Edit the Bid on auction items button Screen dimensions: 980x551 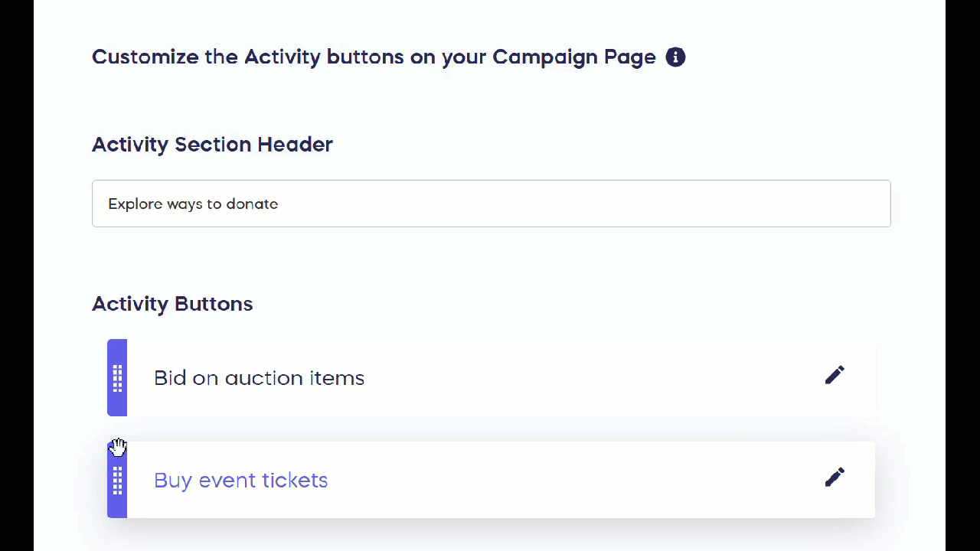point(835,375)
